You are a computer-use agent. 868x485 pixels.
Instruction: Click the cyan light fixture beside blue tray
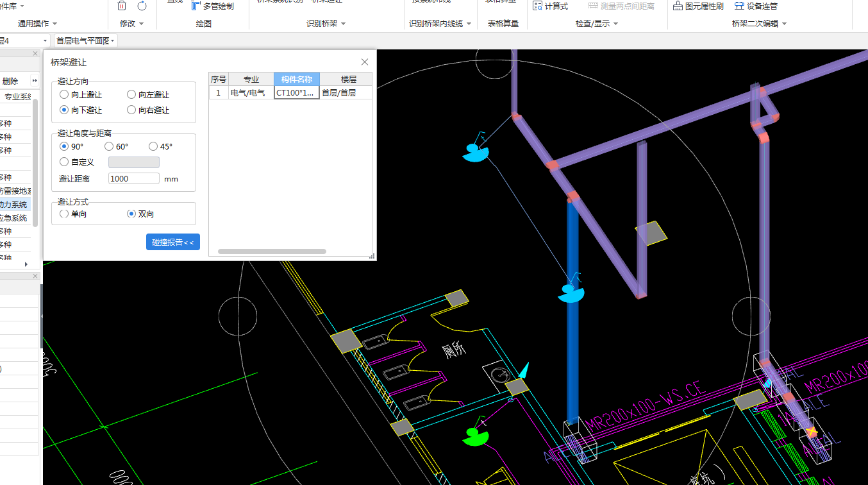pos(571,293)
